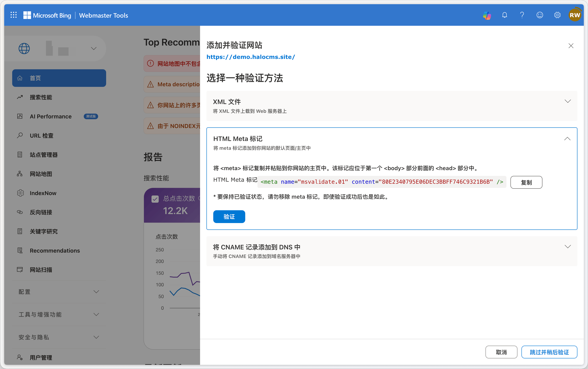Click 跳过并稍后验证 button

click(549, 352)
